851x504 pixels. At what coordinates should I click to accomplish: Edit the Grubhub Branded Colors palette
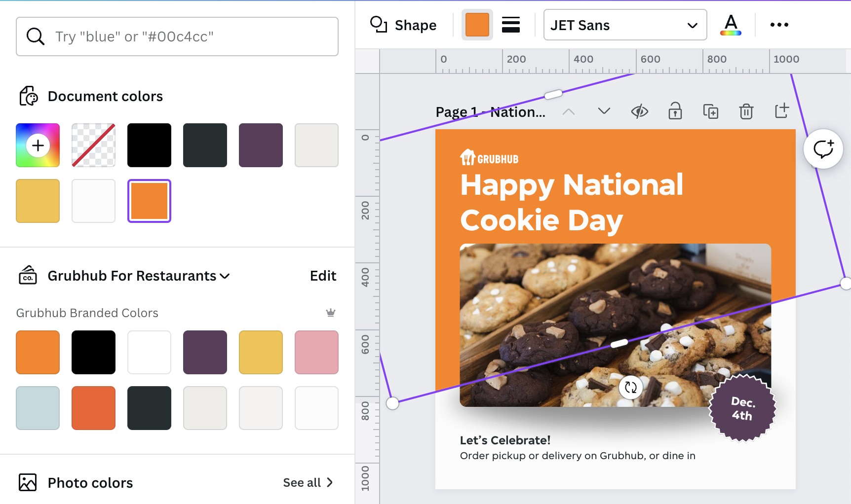(x=323, y=276)
